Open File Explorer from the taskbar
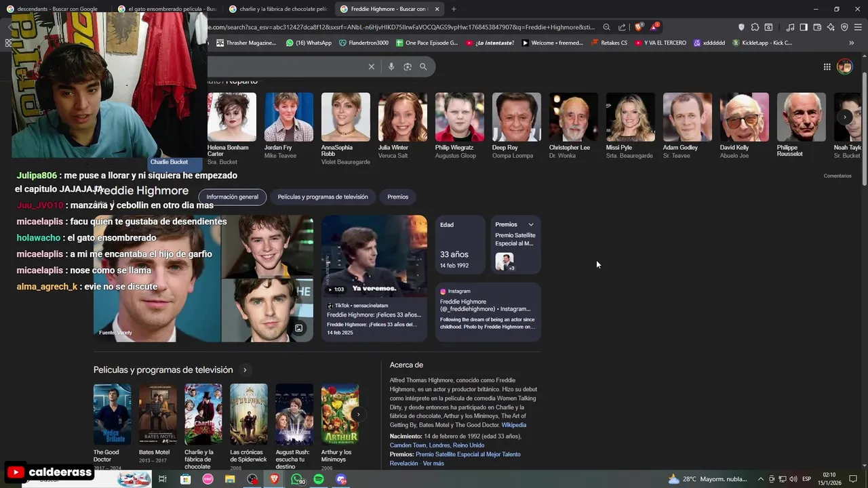The image size is (868, 488). [230, 479]
